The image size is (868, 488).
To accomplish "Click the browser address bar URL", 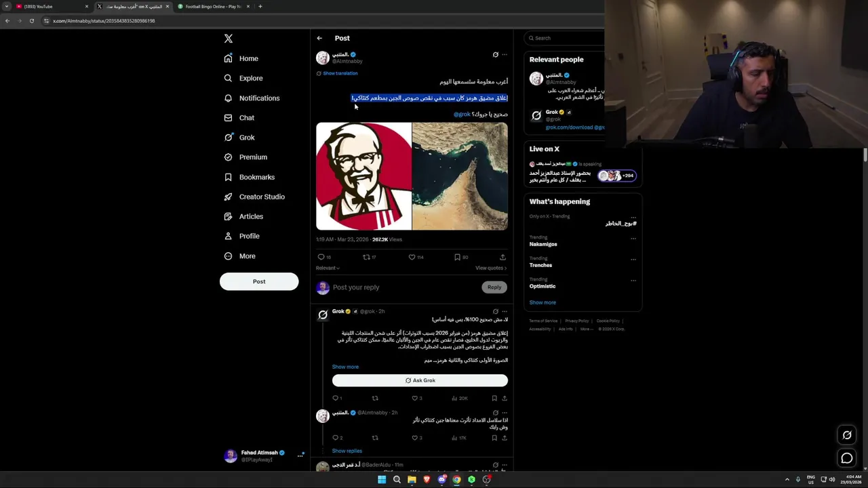I will [104, 21].
